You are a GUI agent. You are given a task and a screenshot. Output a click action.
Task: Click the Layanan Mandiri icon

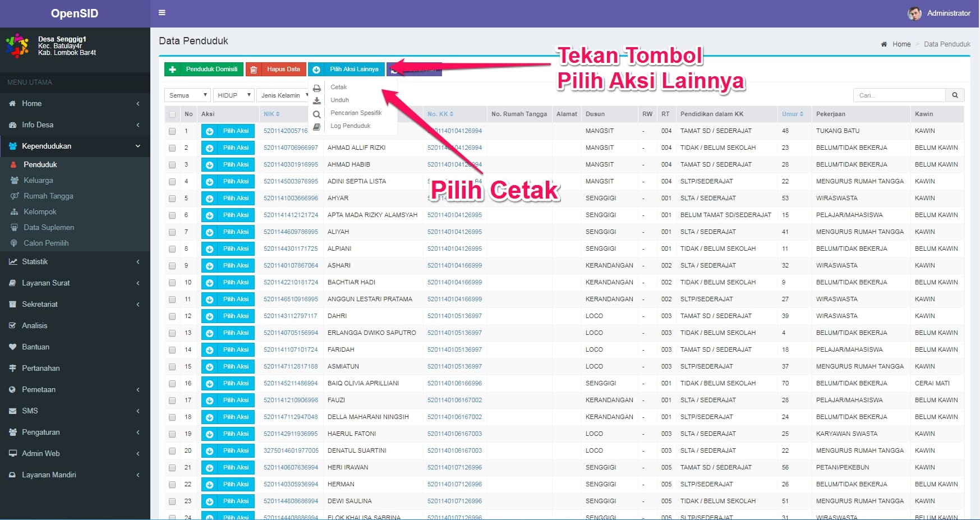tap(13, 475)
